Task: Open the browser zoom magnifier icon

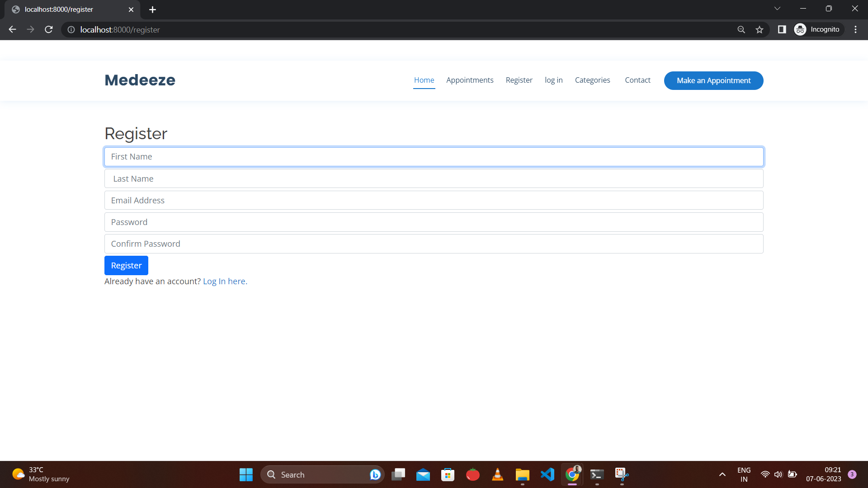Action: click(x=741, y=29)
